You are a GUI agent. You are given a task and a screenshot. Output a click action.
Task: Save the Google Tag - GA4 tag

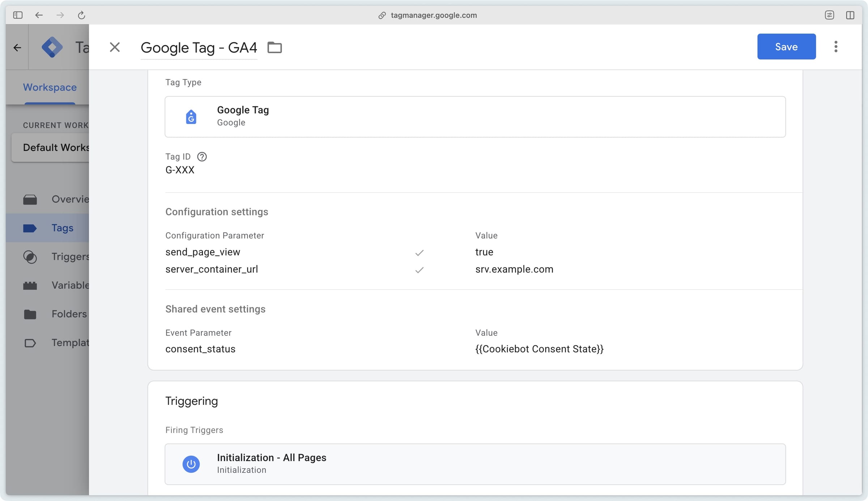click(x=786, y=47)
